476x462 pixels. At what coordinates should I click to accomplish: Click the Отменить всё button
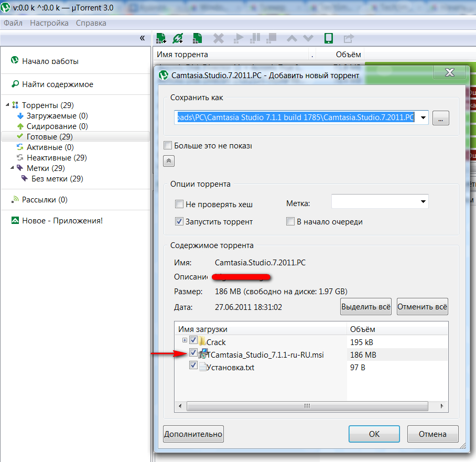[423, 306]
